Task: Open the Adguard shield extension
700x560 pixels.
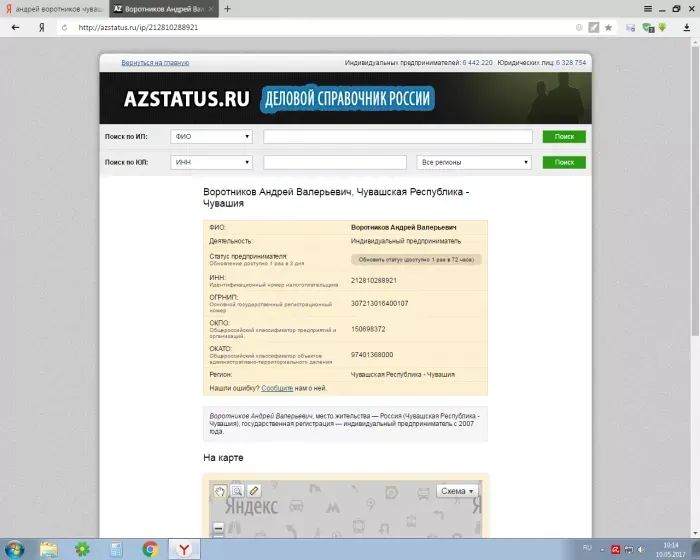Action: tap(648, 28)
